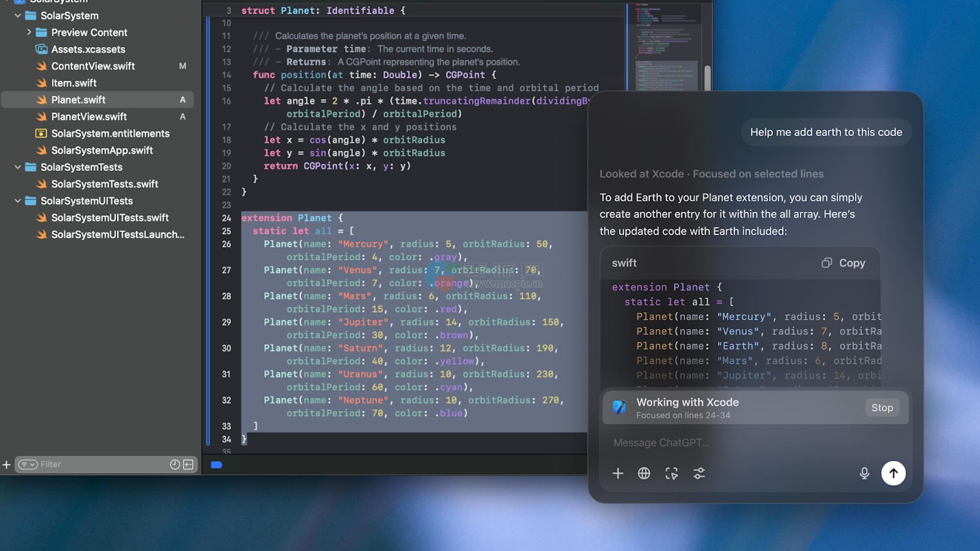Open the filter options dropdown
The width and height of the screenshot is (980, 551).
click(x=28, y=464)
